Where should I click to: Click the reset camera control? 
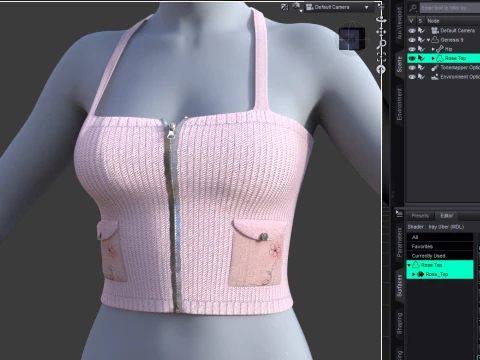click(381, 69)
